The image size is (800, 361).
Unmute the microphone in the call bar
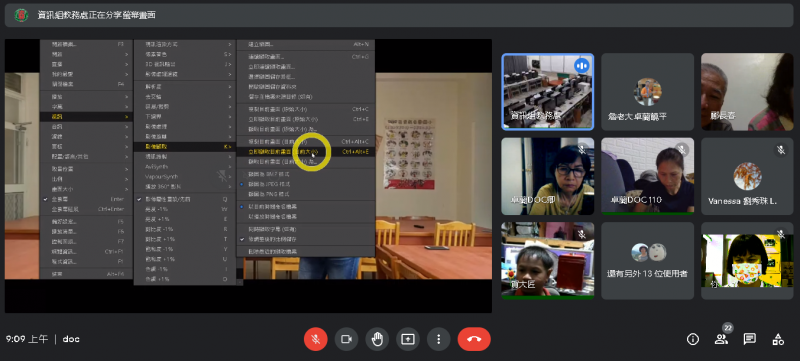[315, 339]
